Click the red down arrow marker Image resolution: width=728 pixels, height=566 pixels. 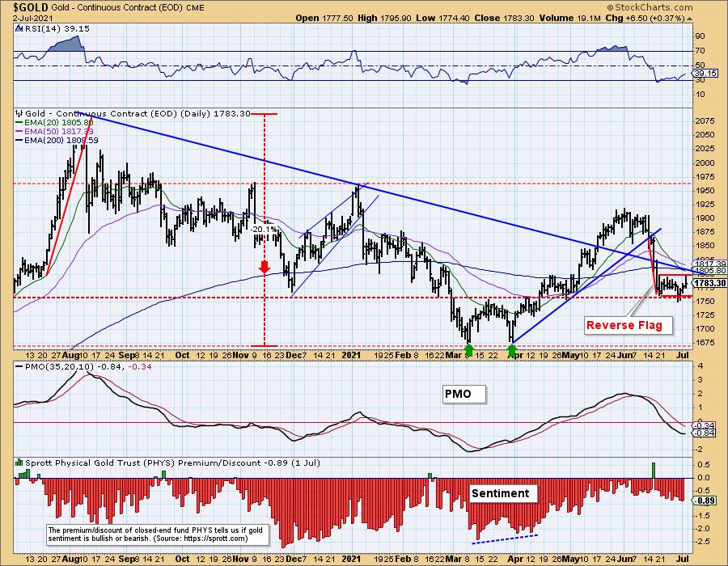(x=265, y=267)
